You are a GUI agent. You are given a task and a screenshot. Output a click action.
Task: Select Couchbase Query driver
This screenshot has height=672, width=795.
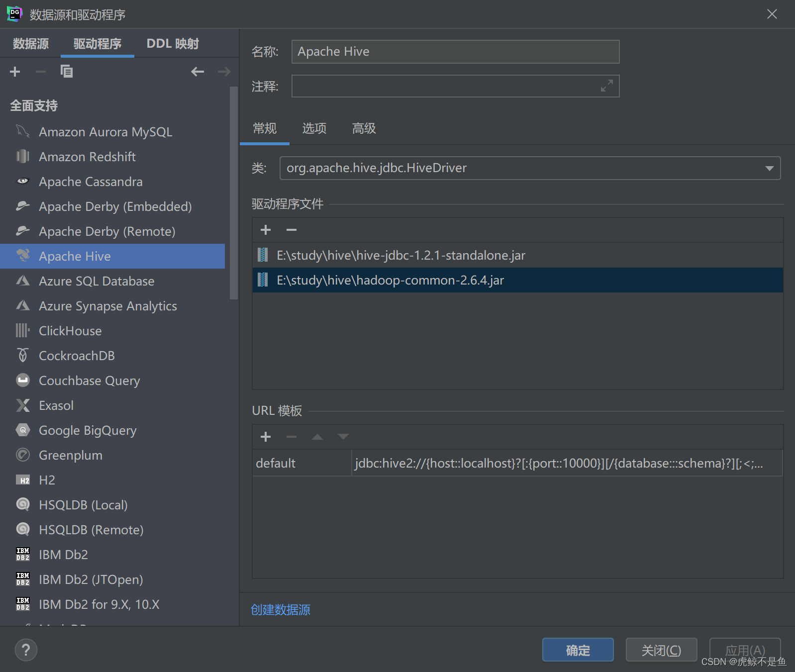coord(112,381)
